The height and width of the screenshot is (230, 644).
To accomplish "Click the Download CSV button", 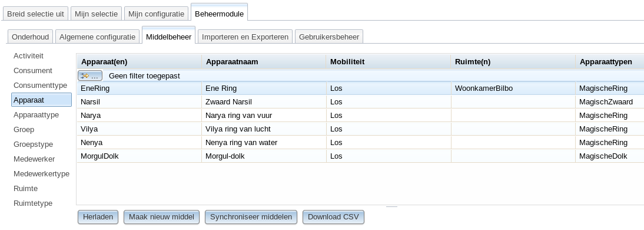I will tap(333, 217).
